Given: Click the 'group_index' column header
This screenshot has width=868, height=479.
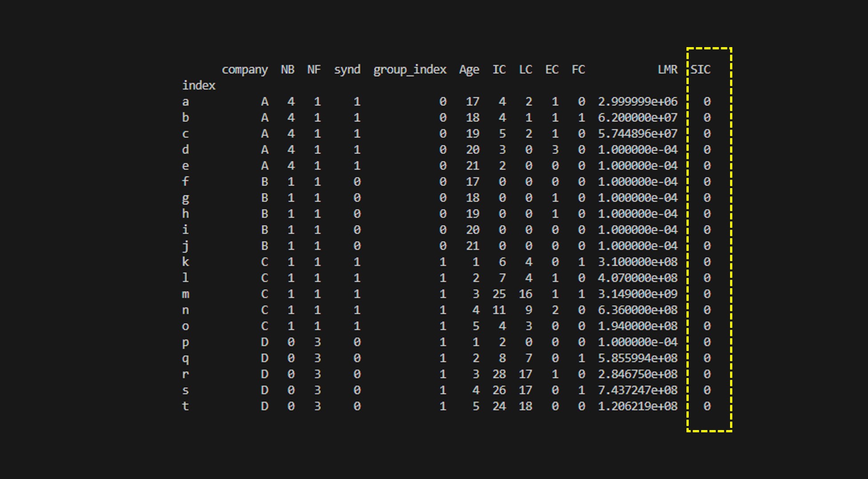Looking at the screenshot, I should point(410,70).
